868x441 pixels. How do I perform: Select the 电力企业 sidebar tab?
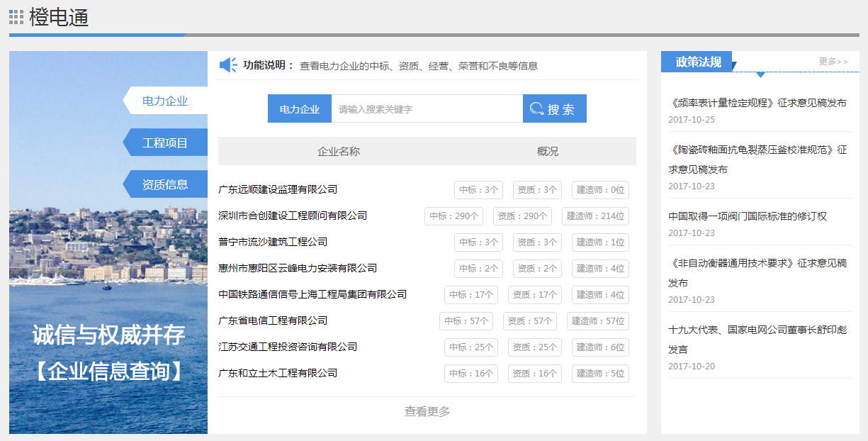click(x=165, y=101)
